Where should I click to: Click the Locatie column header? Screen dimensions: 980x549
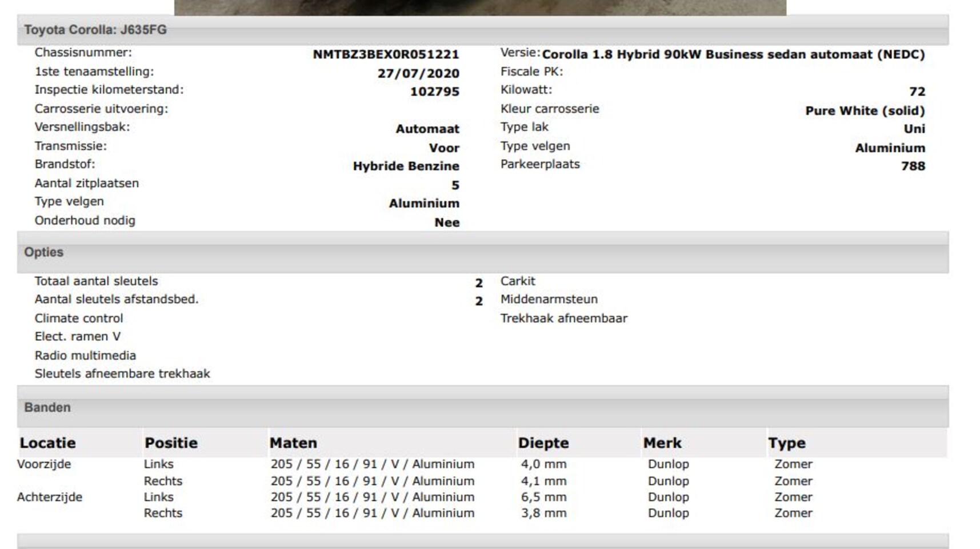coord(48,443)
